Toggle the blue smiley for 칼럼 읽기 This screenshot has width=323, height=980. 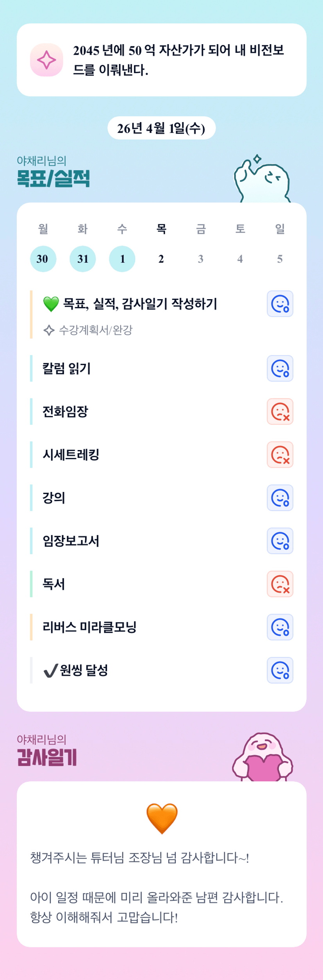click(280, 368)
